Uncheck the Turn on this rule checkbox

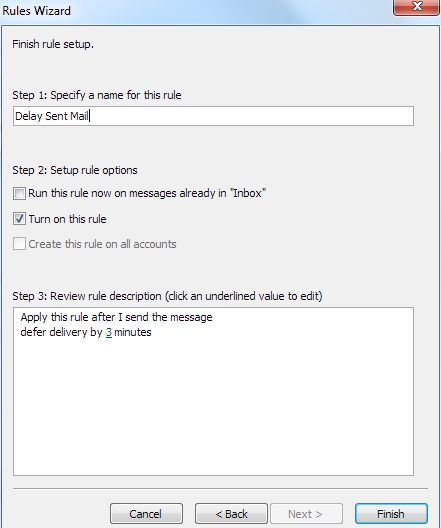click(x=19, y=219)
